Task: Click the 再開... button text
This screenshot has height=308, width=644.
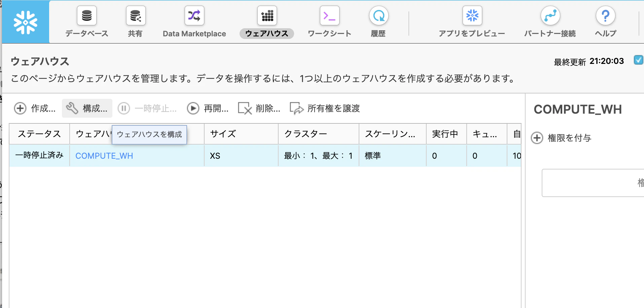Action: tap(216, 108)
